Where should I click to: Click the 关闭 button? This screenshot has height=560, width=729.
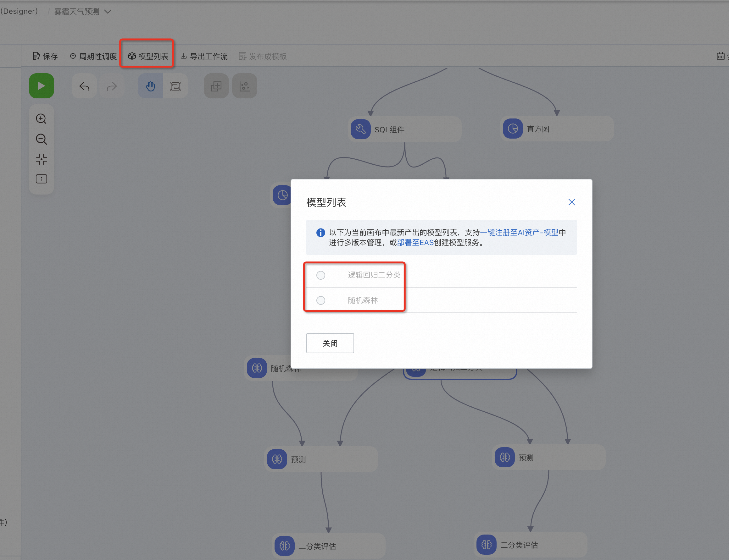330,343
